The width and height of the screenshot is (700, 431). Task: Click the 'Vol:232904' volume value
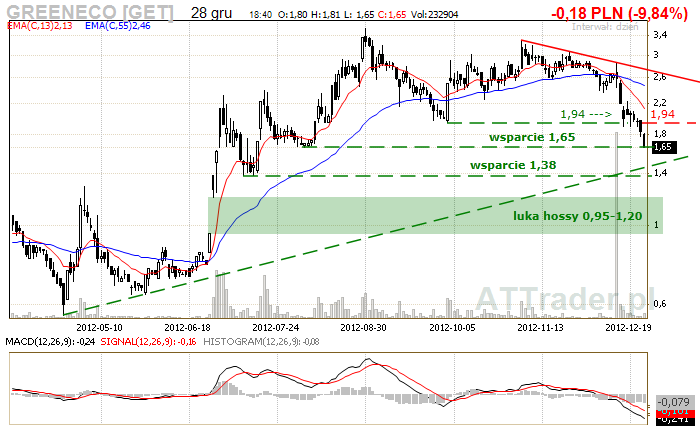(434, 15)
